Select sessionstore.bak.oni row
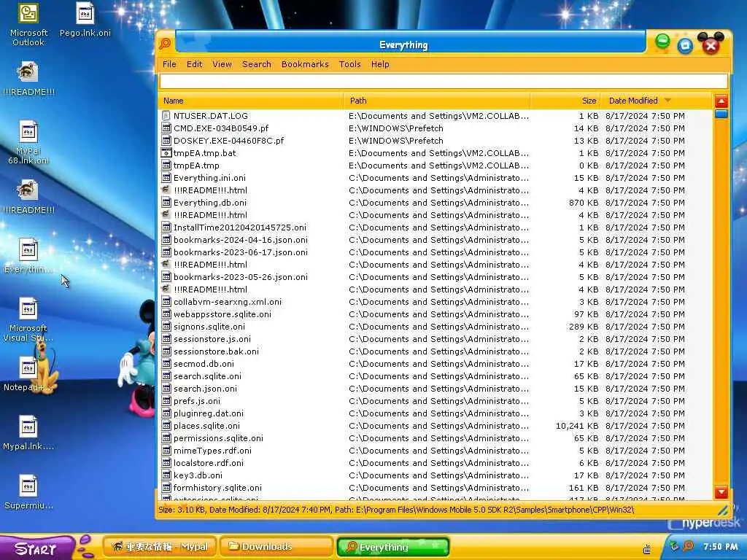Viewport: 747px width, 560px height. pos(435,351)
